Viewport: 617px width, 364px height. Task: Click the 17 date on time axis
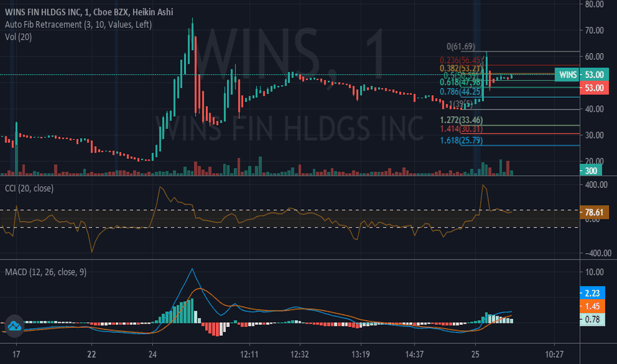click(x=16, y=355)
